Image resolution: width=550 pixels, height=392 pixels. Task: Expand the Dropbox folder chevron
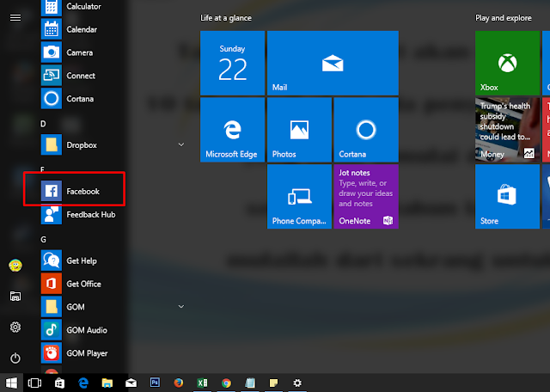181,144
